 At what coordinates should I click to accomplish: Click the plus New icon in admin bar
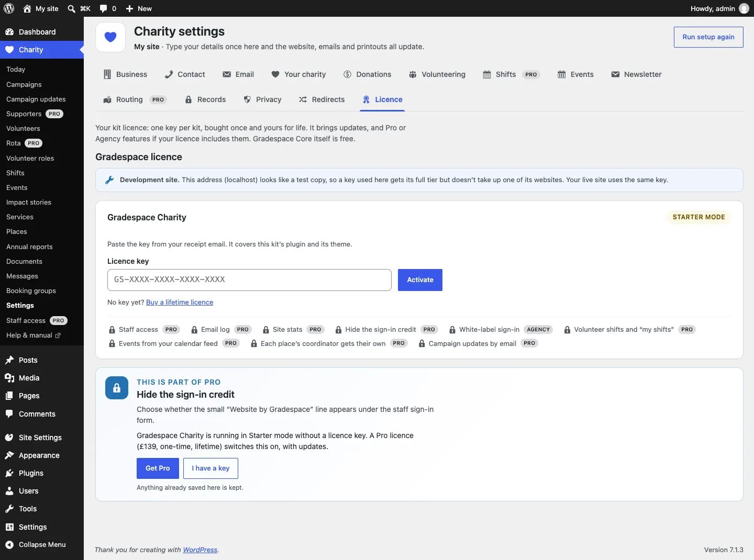click(130, 8)
